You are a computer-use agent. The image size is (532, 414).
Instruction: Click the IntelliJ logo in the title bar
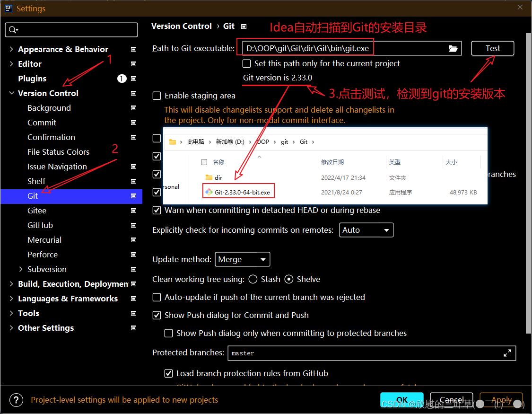click(x=9, y=8)
